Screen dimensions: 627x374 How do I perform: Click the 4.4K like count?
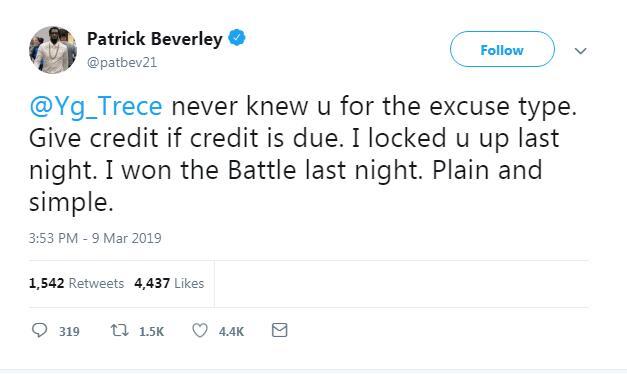pos(231,332)
